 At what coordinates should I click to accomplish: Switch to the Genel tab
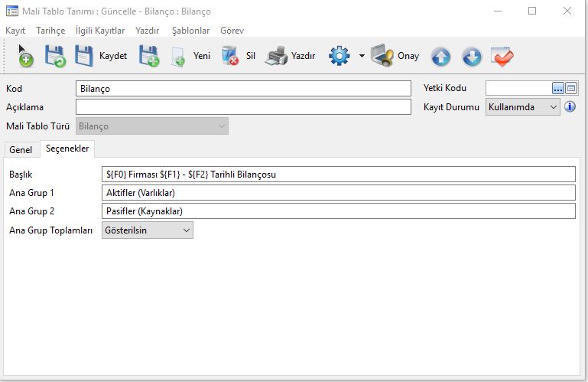pos(21,150)
